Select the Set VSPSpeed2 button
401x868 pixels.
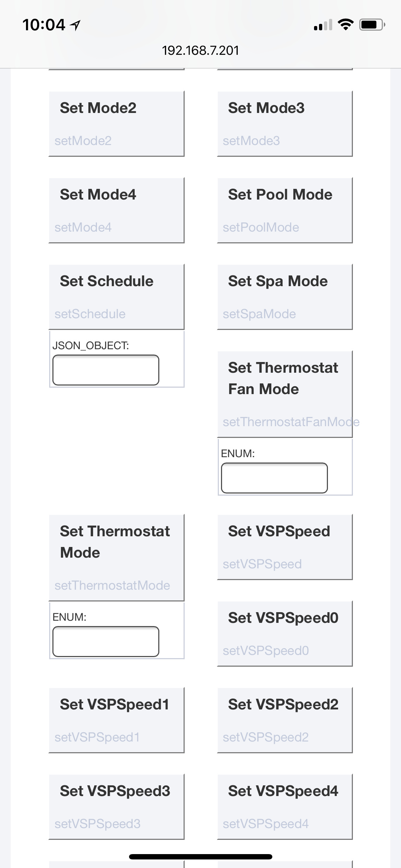[284, 720]
